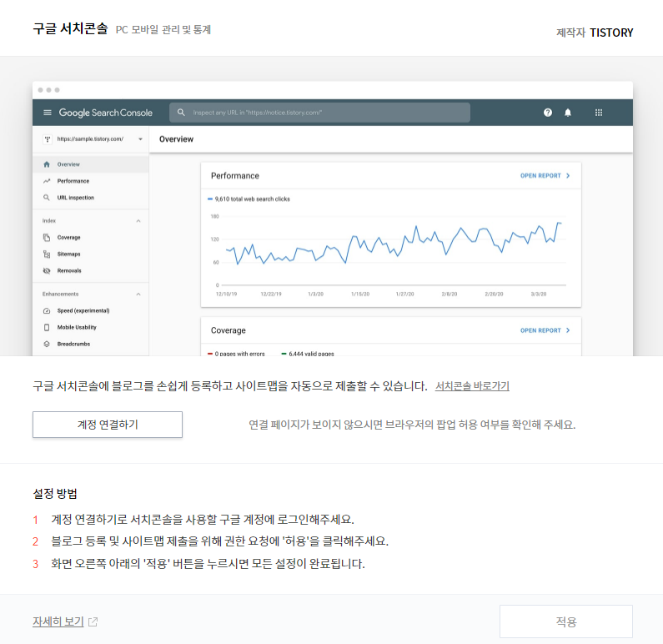Click the hamburger menu icon in Search Console

[x=48, y=113]
